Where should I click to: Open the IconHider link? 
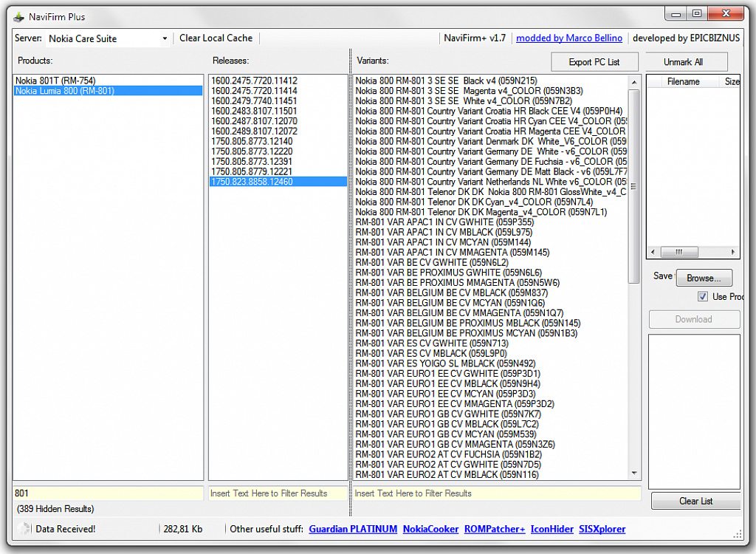pyautogui.click(x=552, y=529)
